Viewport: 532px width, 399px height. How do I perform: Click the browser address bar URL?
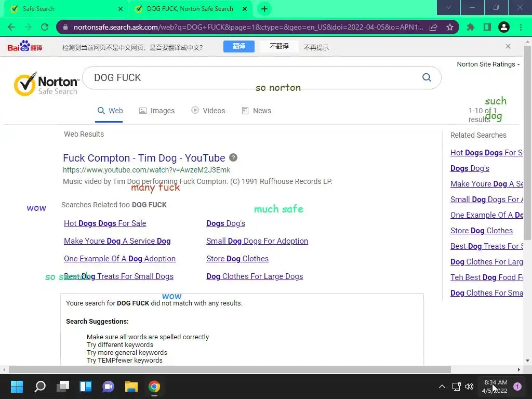[x=248, y=27]
